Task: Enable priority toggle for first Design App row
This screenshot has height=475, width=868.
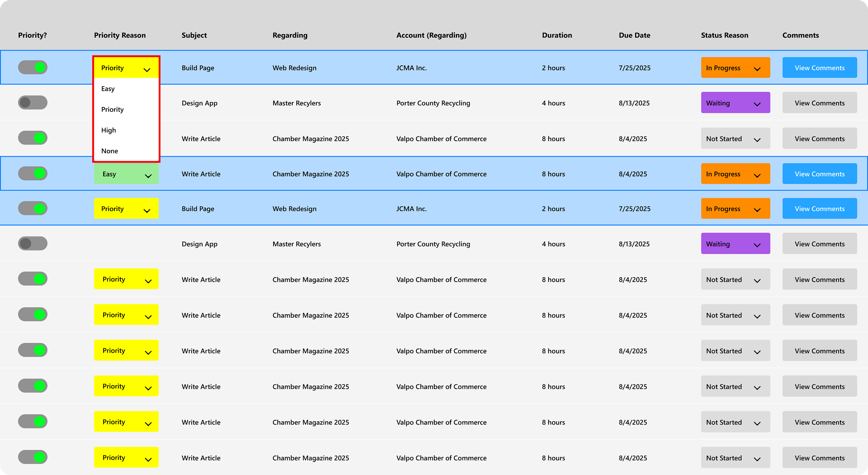Action: [x=33, y=102]
